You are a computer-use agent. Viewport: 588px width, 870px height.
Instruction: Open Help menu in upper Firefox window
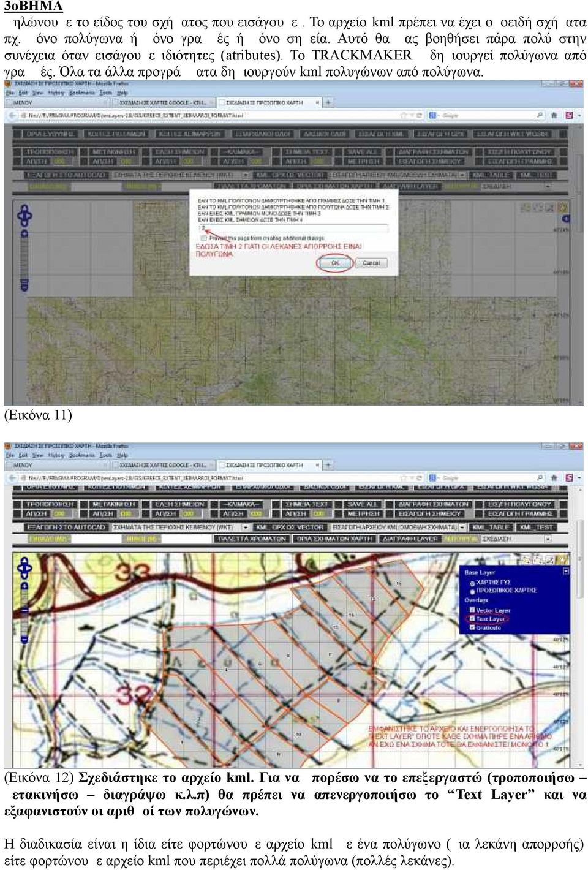[x=123, y=93]
